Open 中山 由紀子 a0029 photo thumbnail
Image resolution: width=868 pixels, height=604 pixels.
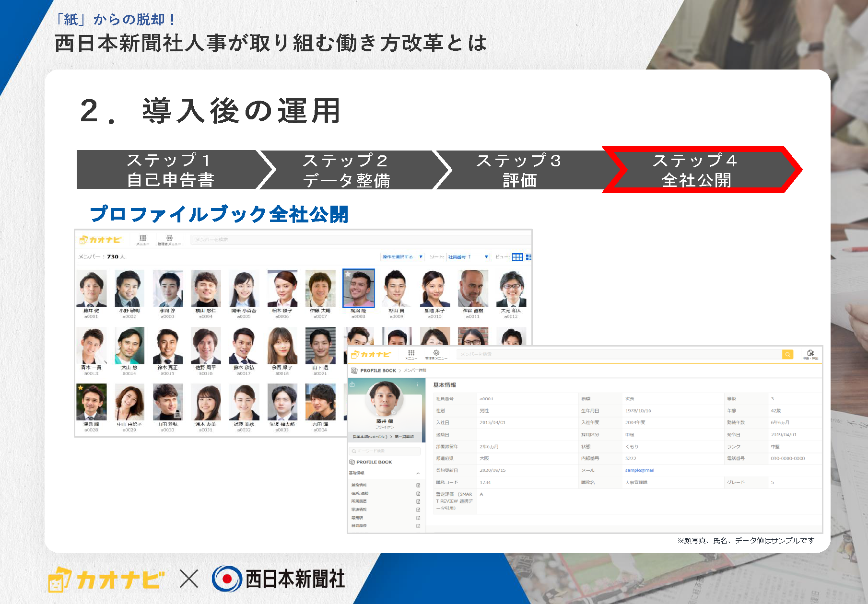(129, 402)
